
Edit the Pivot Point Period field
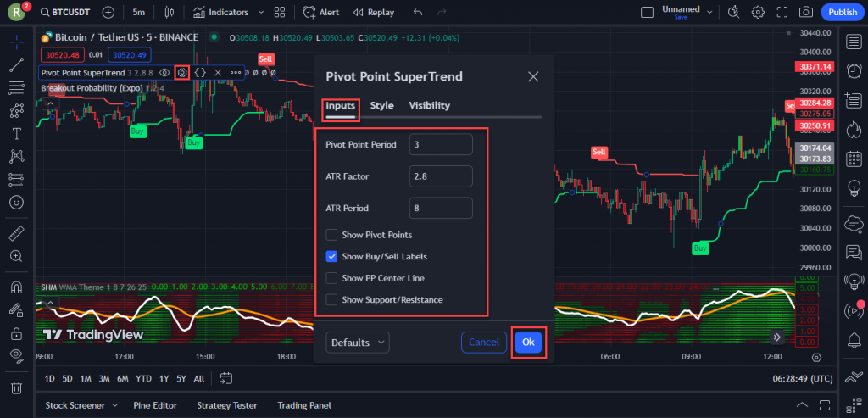click(441, 144)
